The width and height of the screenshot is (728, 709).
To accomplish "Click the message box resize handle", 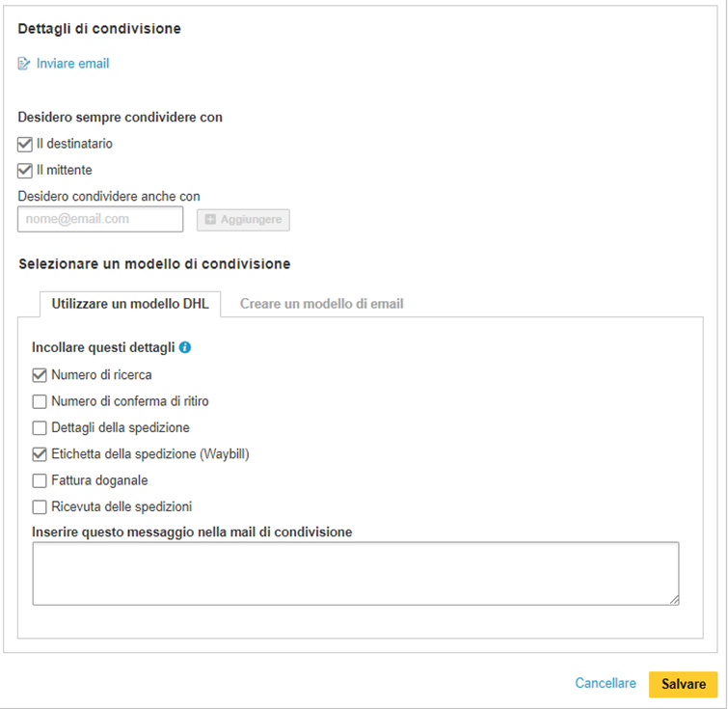I will coord(674,600).
